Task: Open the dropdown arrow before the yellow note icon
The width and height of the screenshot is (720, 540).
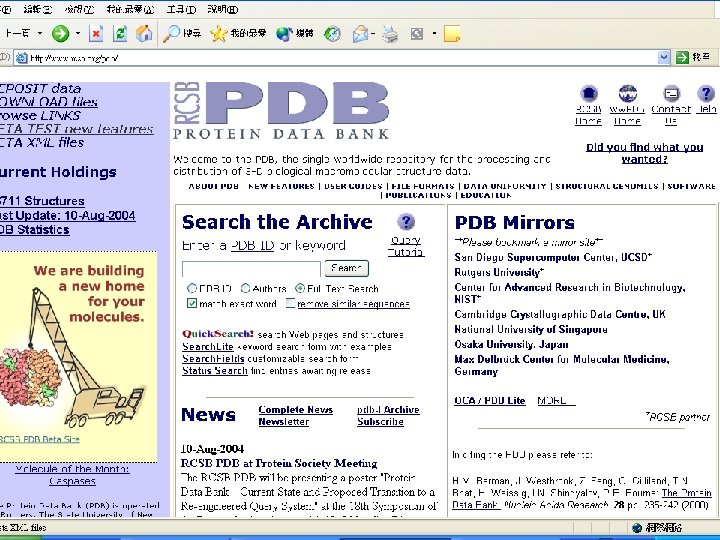Action: coord(434,33)
